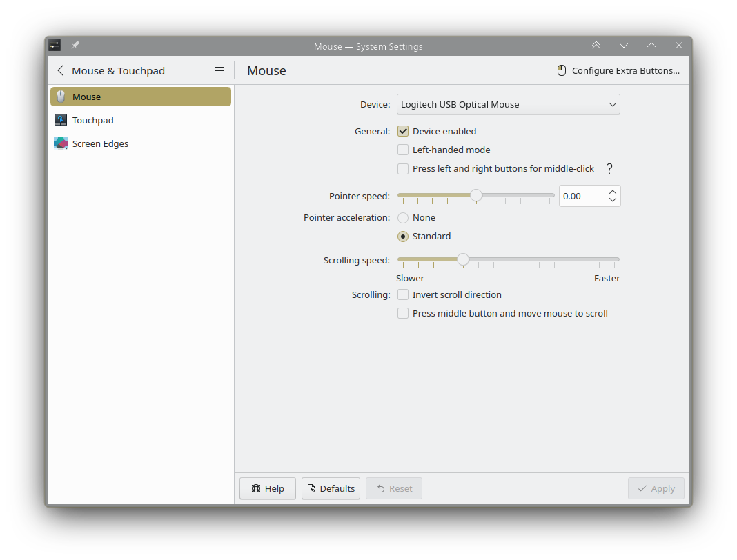
Task: Select None for pointer acceleration
Action: click(403, 217)
